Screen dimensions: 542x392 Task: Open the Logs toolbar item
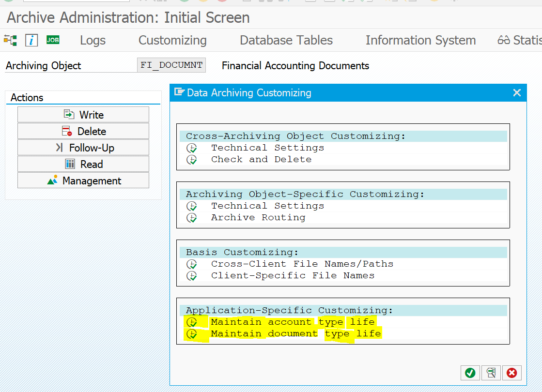[93, 40]
